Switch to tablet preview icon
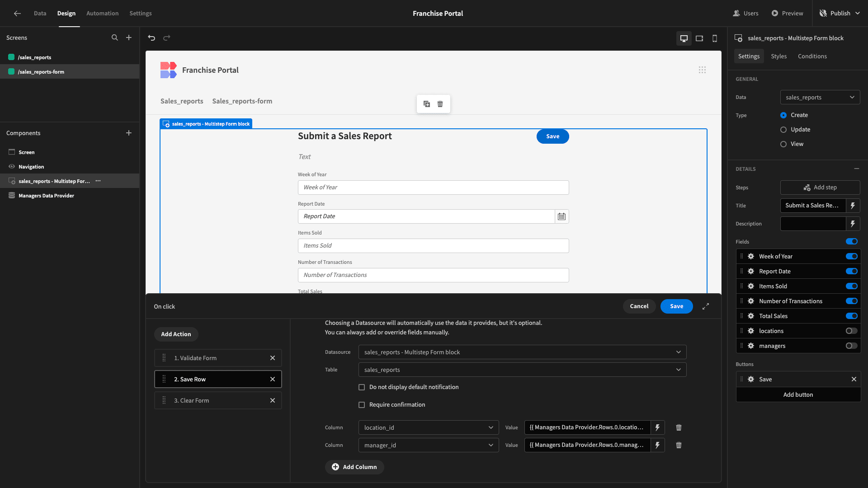 tap(699, 38)
